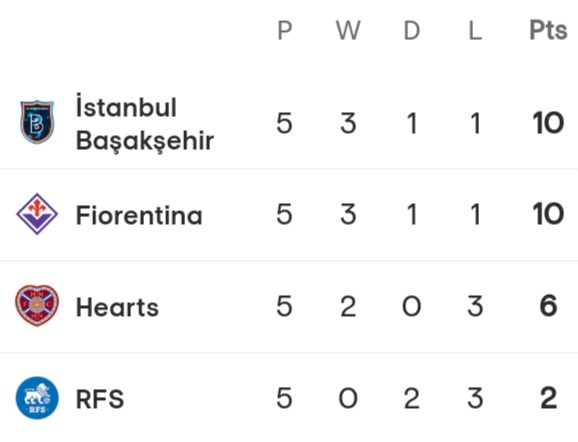Click Fiorentina's 3 wins value
Viewport: 578px width, 442px height.
[348, 214]
